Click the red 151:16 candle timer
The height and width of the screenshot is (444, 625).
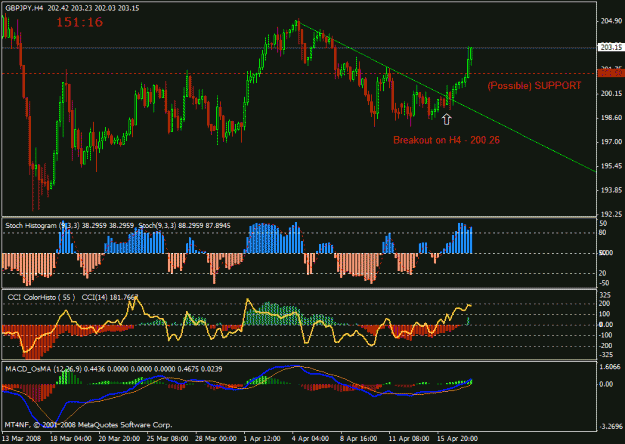point(79,22)
